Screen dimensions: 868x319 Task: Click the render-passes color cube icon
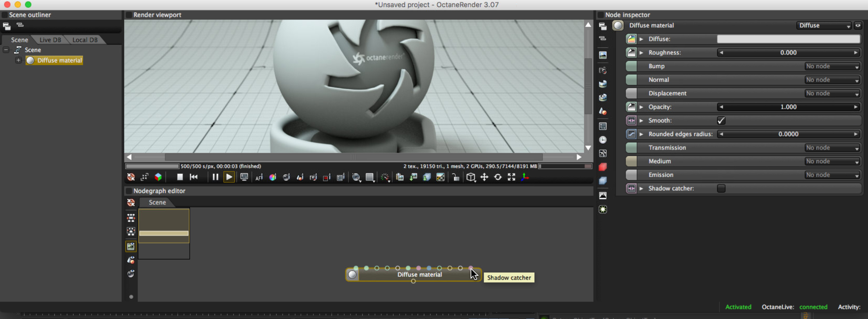[x=158, y=177]
